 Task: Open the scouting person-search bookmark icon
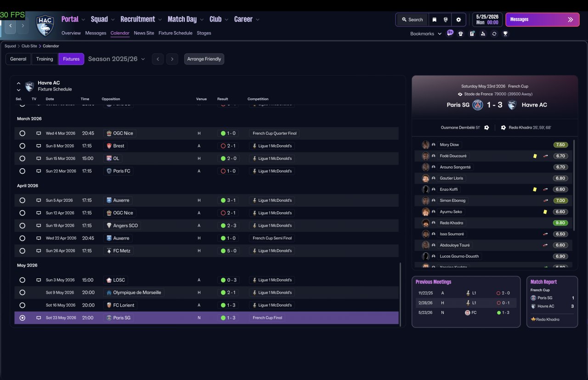coord(483,34)
